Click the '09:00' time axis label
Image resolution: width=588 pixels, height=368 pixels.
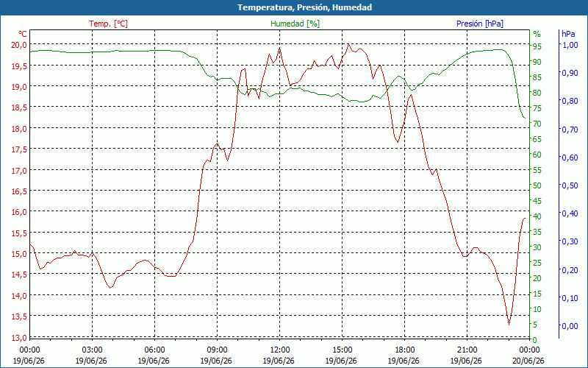tap(217, 350)
